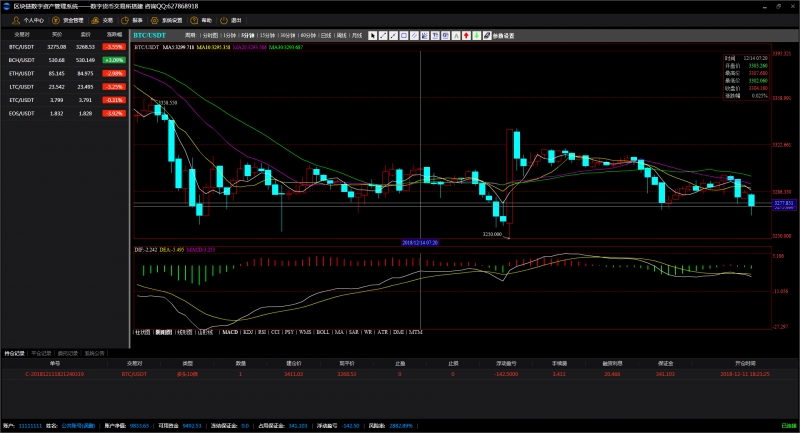Viewport: 800px width, 433px height.
Task: Switch period to 月线
Action: (x=357, y=36)
